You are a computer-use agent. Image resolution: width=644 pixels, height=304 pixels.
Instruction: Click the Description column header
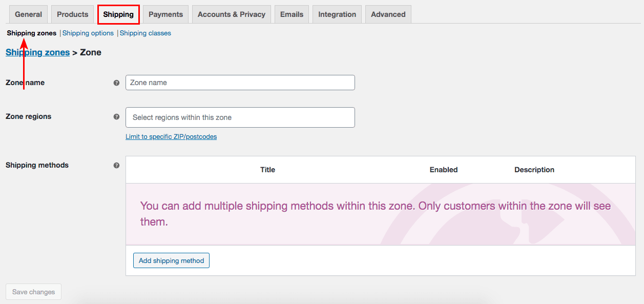point(534,170)
